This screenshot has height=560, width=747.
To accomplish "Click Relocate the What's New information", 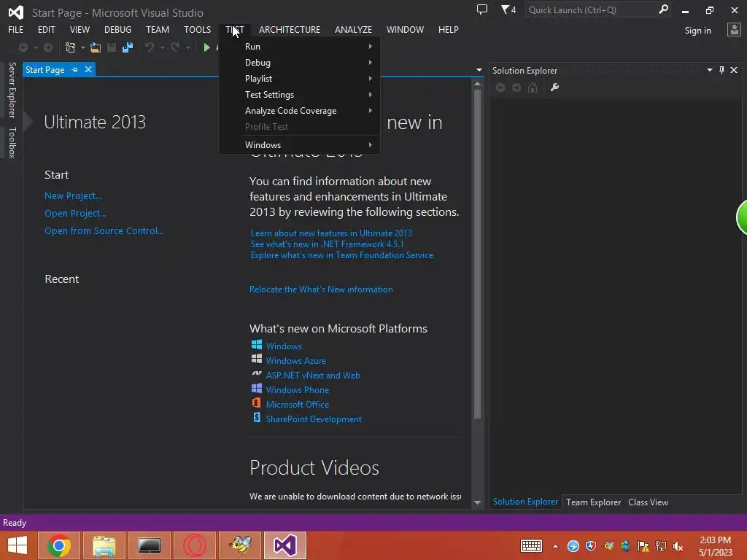I will (x=321, y=289).
